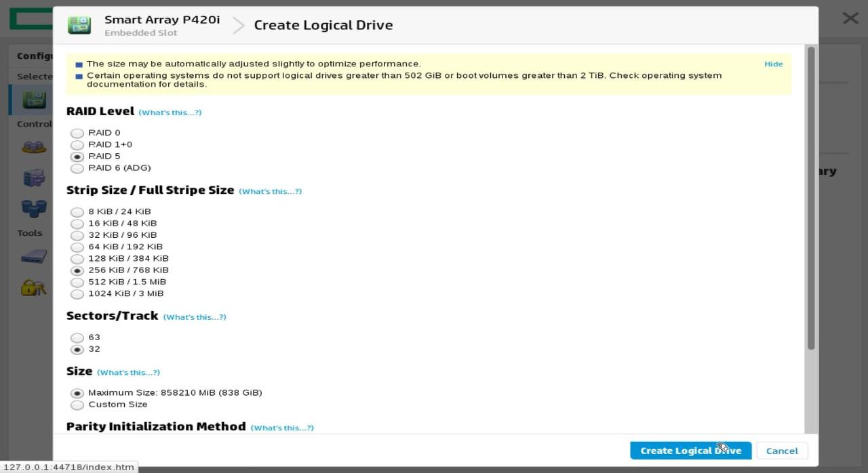Image resolution: width=868 pixels, height=473 pixels.
Task: Open the flat drive icon under Tools
Action: pos(33,257)
